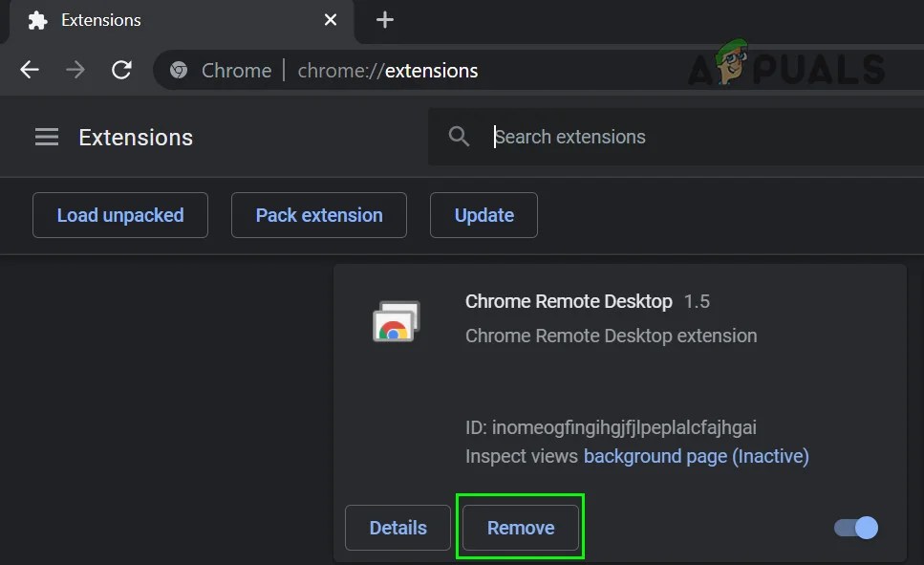The width and height of the screenshot is (924, 565).
Task: Reload the extensions page
Action: coord(121,70)
